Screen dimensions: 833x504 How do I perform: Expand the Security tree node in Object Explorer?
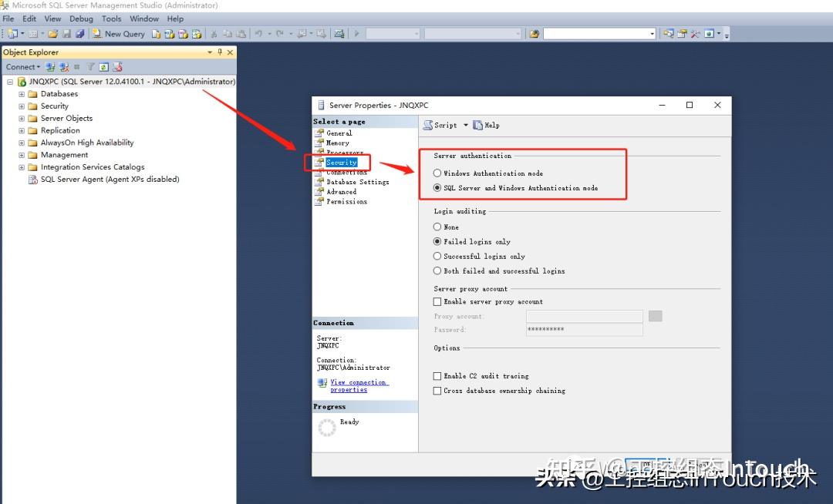point(22,106)
